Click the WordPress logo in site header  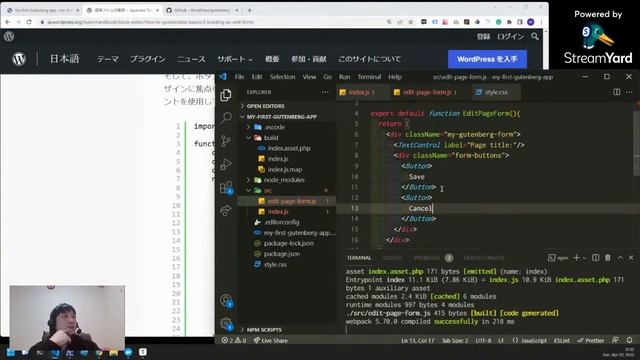click(19, 59)
